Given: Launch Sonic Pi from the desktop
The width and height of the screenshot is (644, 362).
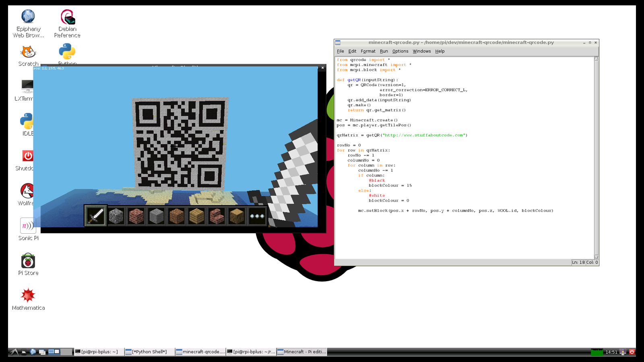Looking at the screenshot, I should pyautogui.click(x=28, y=229).
